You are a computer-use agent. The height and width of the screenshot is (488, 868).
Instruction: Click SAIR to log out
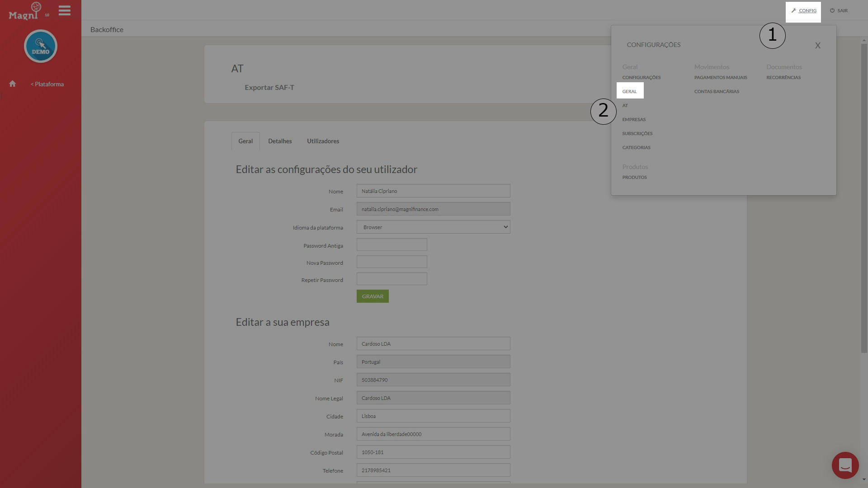(x=839, y=11)
